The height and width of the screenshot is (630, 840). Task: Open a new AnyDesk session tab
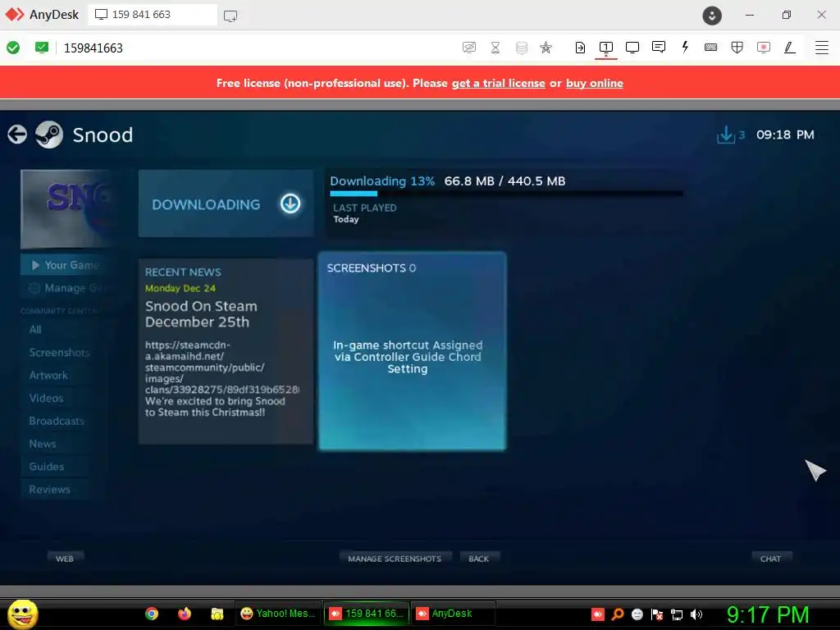click(x=231, y=16)
